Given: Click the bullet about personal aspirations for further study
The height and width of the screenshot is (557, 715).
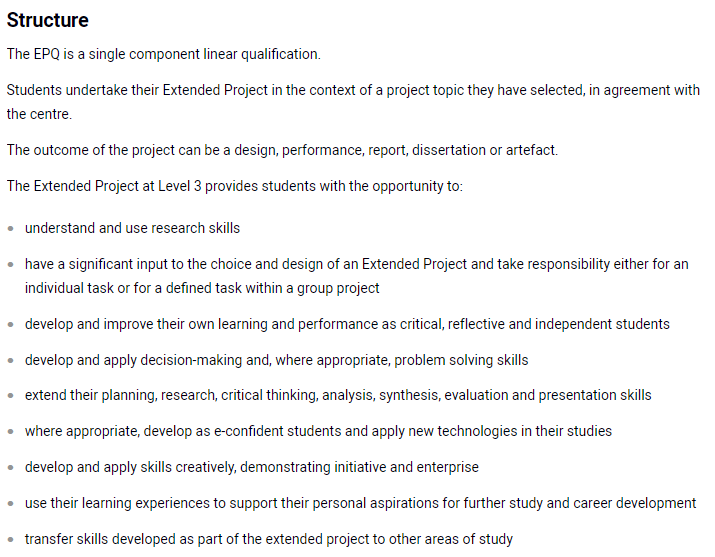Looking at the screenshot, I should pyautogui.click(x=360, y=503).
